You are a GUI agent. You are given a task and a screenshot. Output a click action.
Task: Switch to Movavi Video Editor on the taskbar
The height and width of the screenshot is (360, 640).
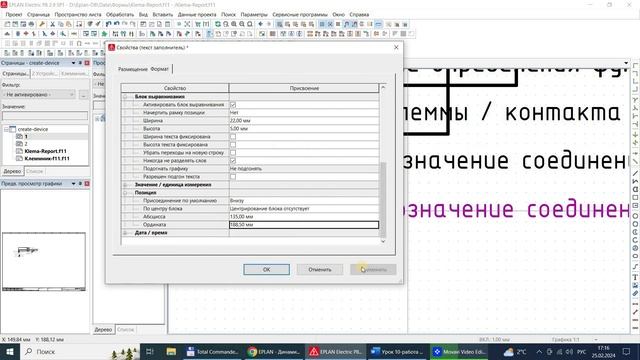click(459, 351)
